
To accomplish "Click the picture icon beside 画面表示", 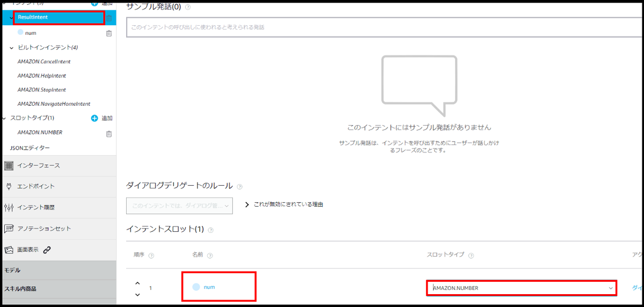I will 9,250.
